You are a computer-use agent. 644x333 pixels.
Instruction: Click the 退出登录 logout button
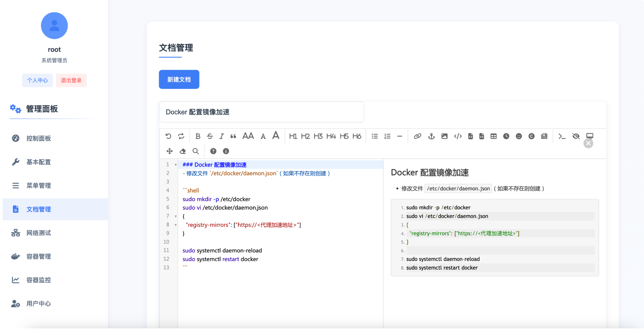pos(71,80)
